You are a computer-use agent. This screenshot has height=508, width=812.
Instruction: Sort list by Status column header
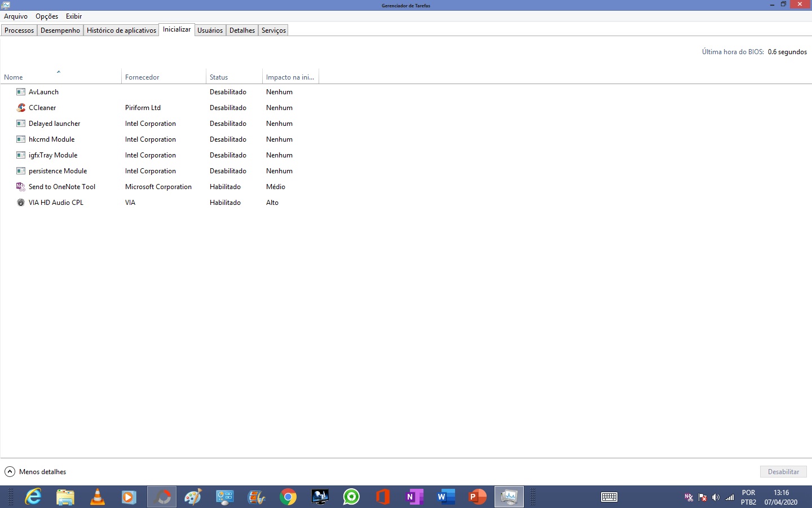234,77
